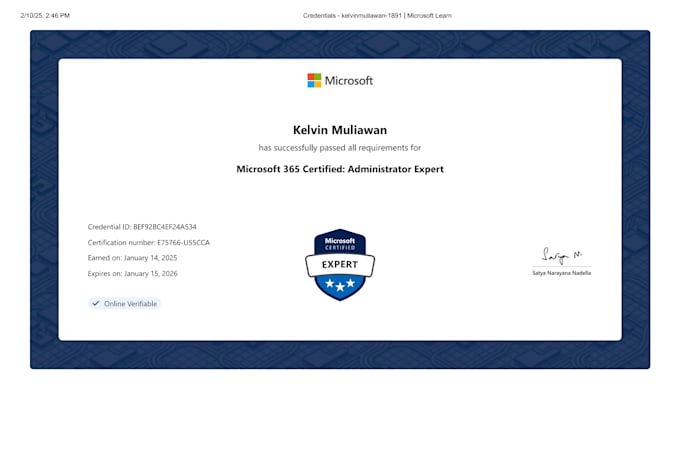Click 'Microsoft 365 Certified: Administrator Expert' title
Image resolution: width=680 pixels, height=459 pixels.
click(x=340, y=169)
